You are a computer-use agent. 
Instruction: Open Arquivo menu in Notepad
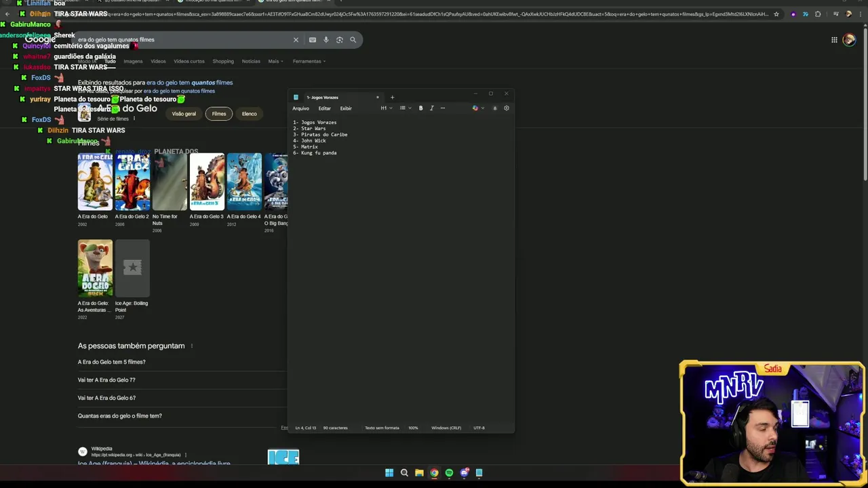coord(300,108)
